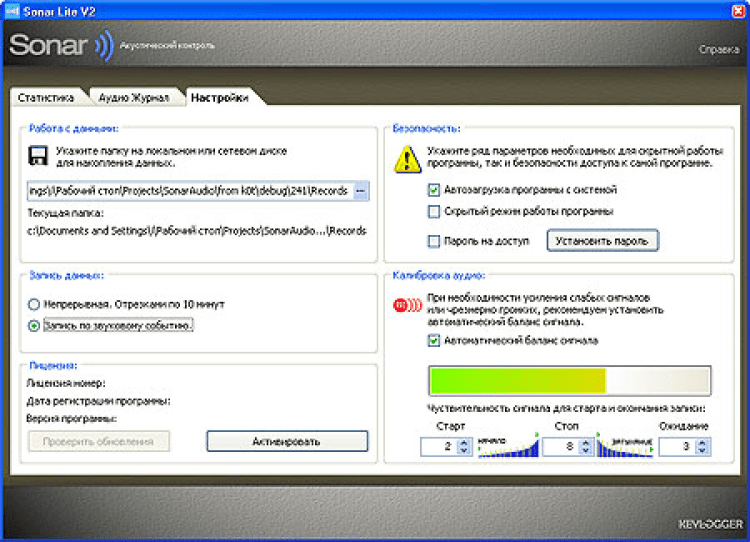Toggle Автозагрузка программы с системой checkbox
This screenshot has width=750, height=542.
tap(433, 190)
